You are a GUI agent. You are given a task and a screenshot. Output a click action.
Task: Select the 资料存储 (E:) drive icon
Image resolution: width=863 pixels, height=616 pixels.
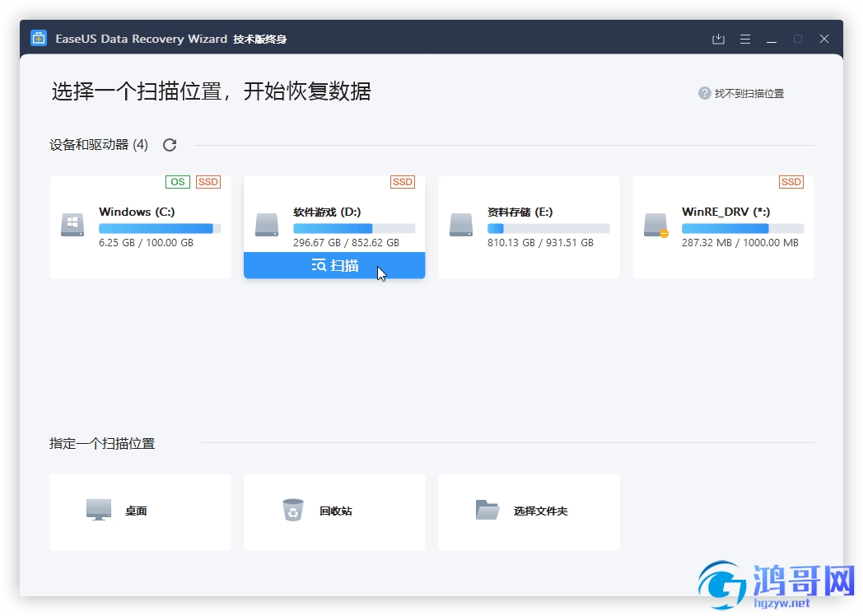pos(461,225)
